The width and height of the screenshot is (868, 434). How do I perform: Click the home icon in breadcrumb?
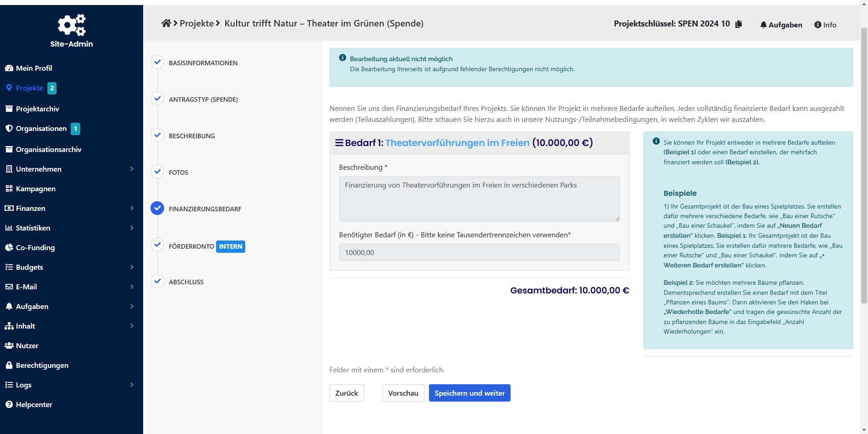pos(166,23)
